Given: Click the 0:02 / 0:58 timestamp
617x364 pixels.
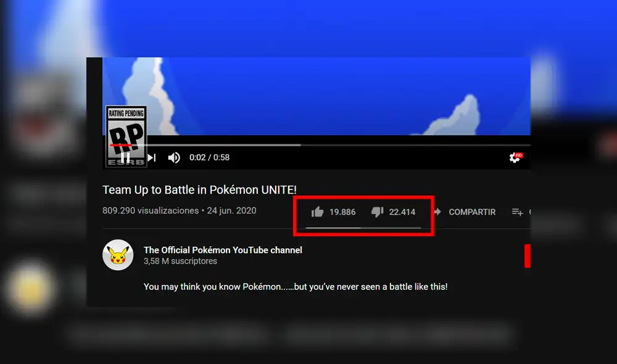Looking at the screenshot, I should (x=209, y=157).
